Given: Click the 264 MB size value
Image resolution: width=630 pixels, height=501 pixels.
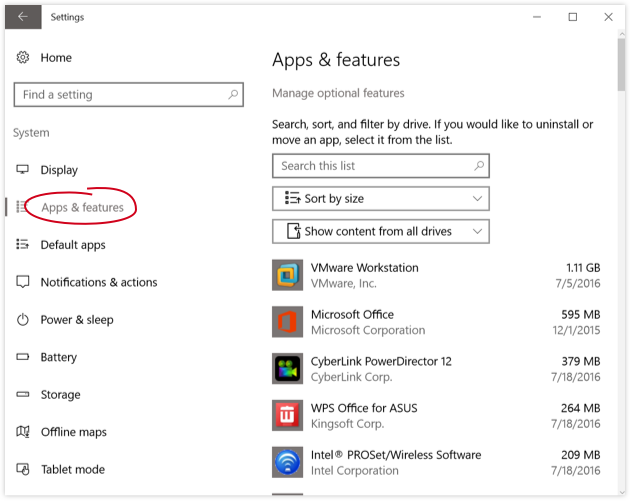Looking at the screenshot, I should (x=581, y=408).
